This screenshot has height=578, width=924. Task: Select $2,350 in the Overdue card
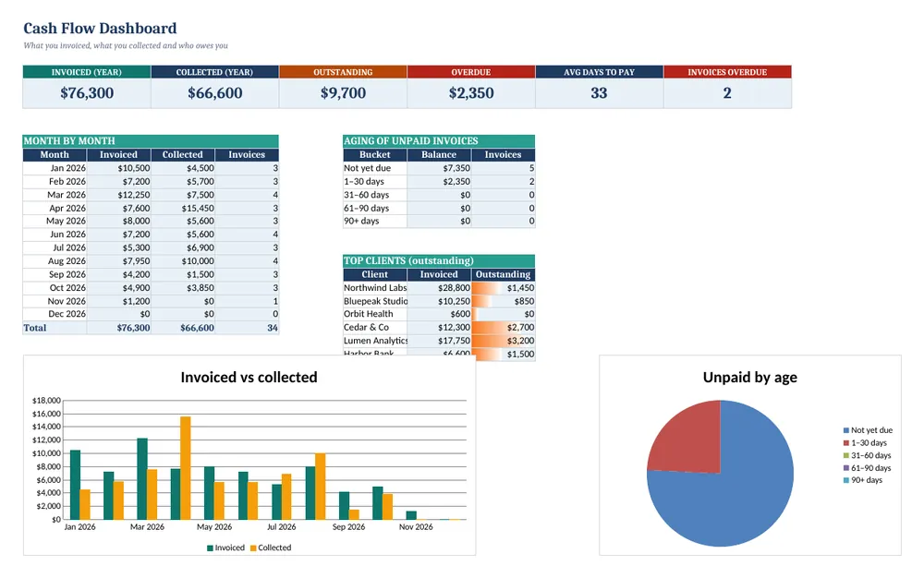pos(471,93)
